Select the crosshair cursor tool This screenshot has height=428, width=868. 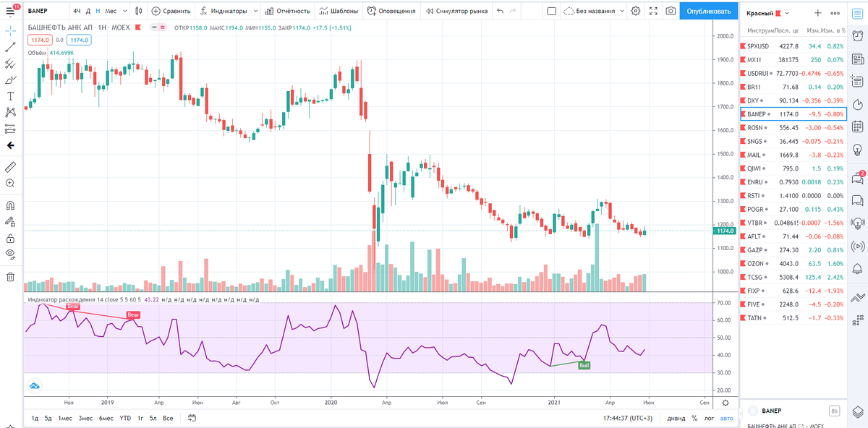coord(10,31)
